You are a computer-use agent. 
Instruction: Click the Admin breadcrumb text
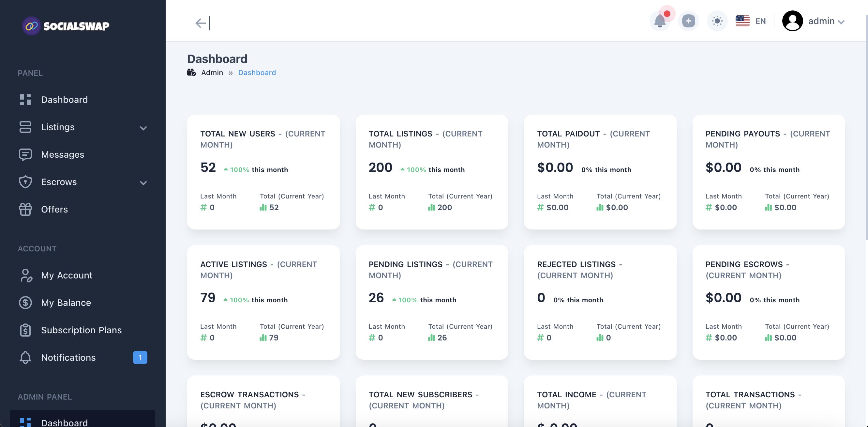[x=212, y=72]
